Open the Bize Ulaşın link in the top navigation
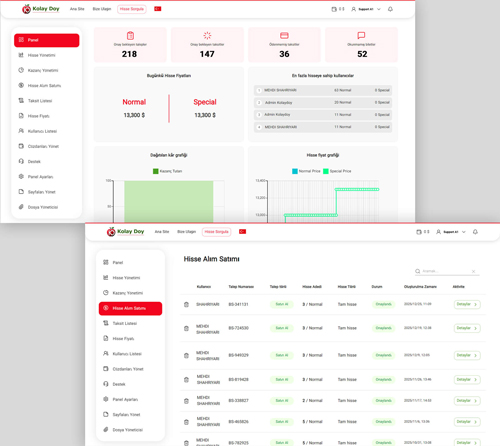Screen dimensions: 500x446 tap(102, 9)
